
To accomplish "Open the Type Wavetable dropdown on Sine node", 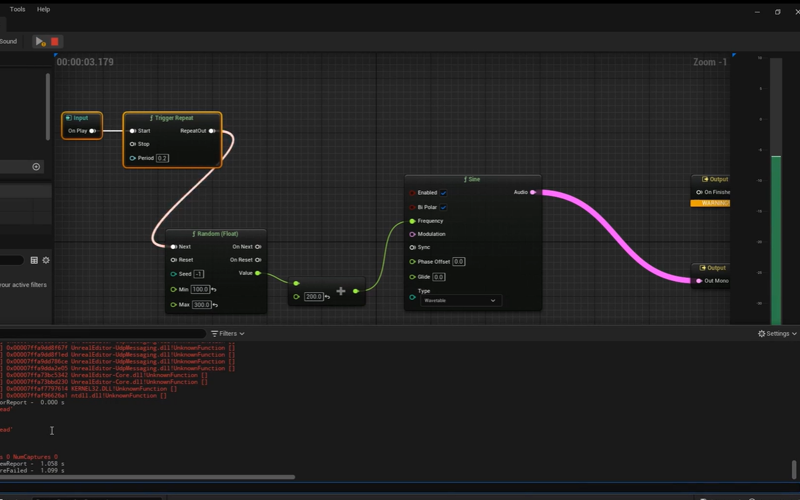I will coord(460,301).
